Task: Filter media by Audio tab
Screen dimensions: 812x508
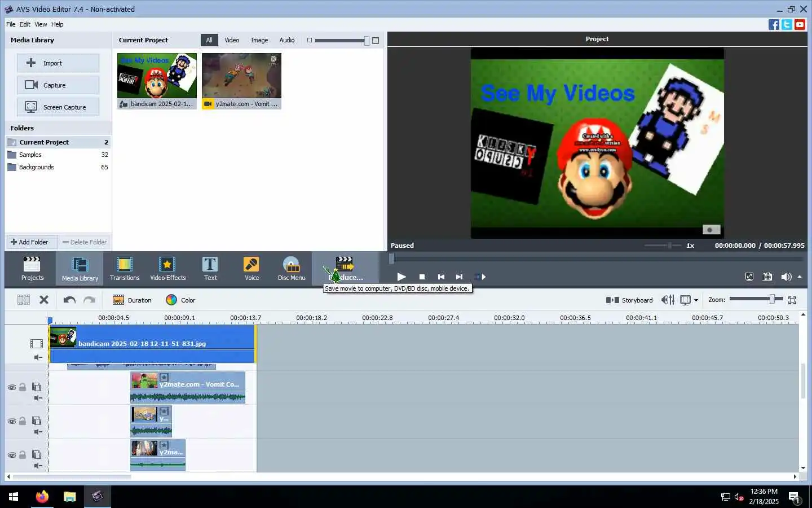Action: (x=287, y=40)
